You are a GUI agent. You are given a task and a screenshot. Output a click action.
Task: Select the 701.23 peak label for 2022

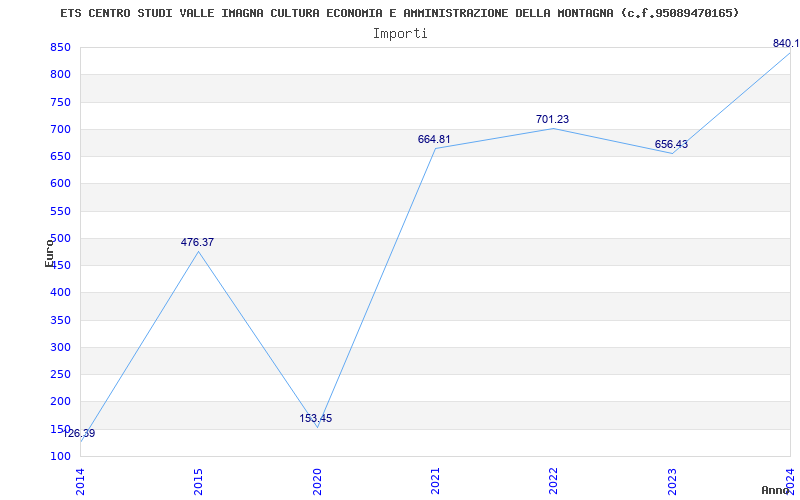[553, 119]
